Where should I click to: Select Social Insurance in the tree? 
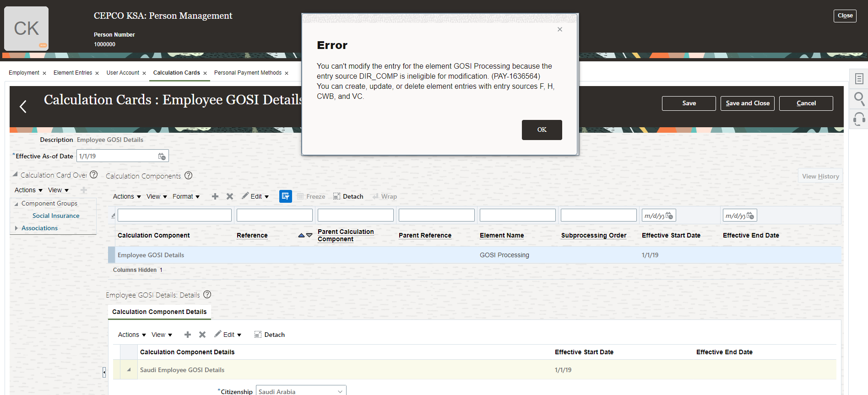coord(56,216)
